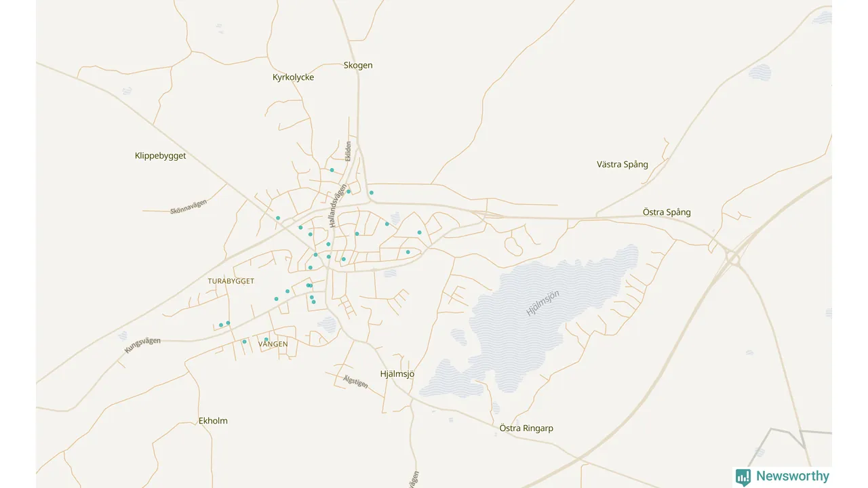The image size is (868, 488).
Task: Select the Kyrkolycke place label
Action: [x=293, y=77]
